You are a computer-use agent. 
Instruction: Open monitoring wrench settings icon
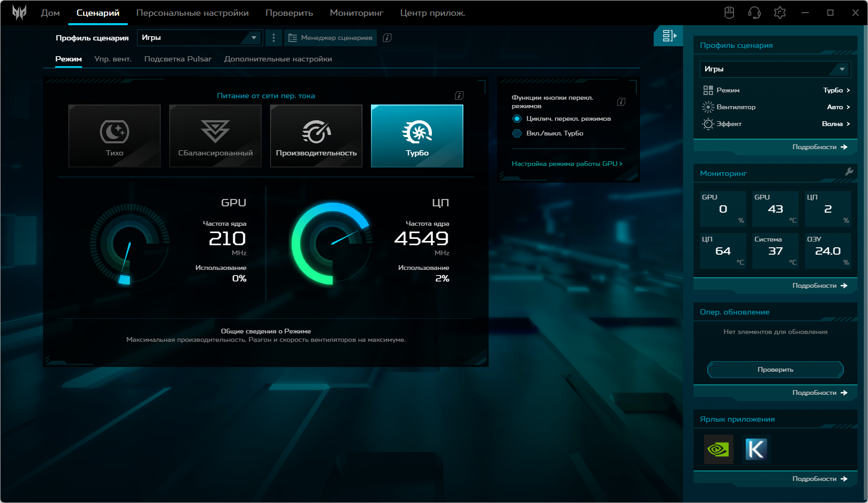(849, 172)
